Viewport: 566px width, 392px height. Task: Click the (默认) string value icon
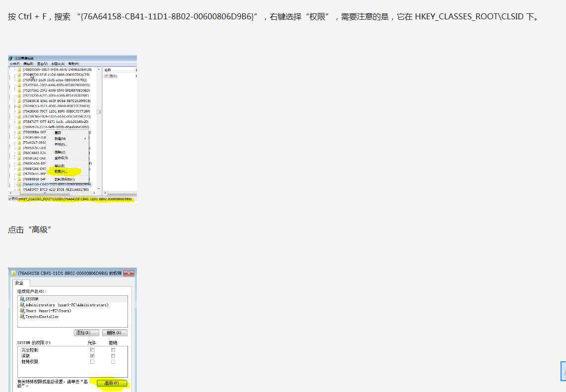pos(107,76)
